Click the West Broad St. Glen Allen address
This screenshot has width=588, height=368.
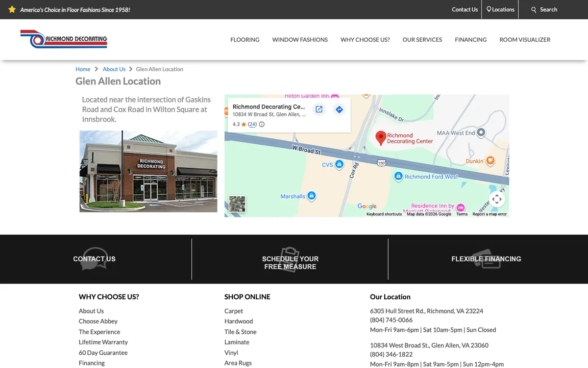pos(429,345)
